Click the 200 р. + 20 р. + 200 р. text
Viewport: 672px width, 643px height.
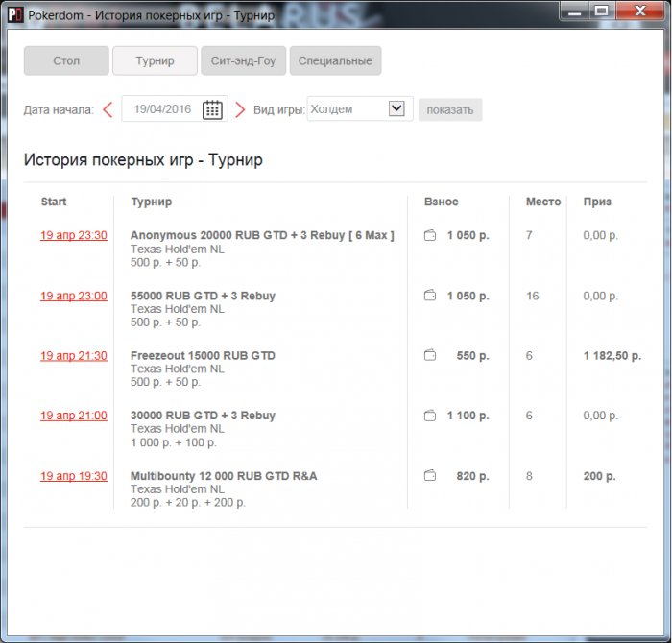[188, 503]
